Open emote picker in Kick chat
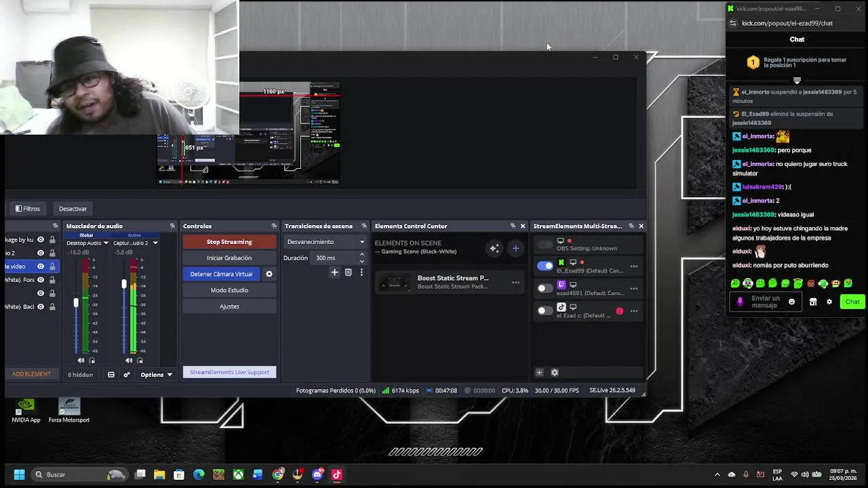Screen dimensions: 868x488 pyautogui.click(x=791, y=302)
